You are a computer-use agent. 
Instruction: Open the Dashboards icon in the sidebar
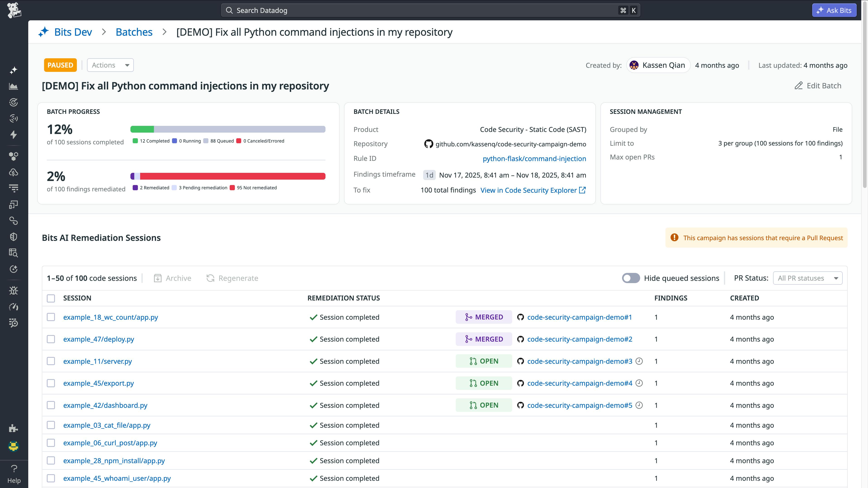pos(14,86)
